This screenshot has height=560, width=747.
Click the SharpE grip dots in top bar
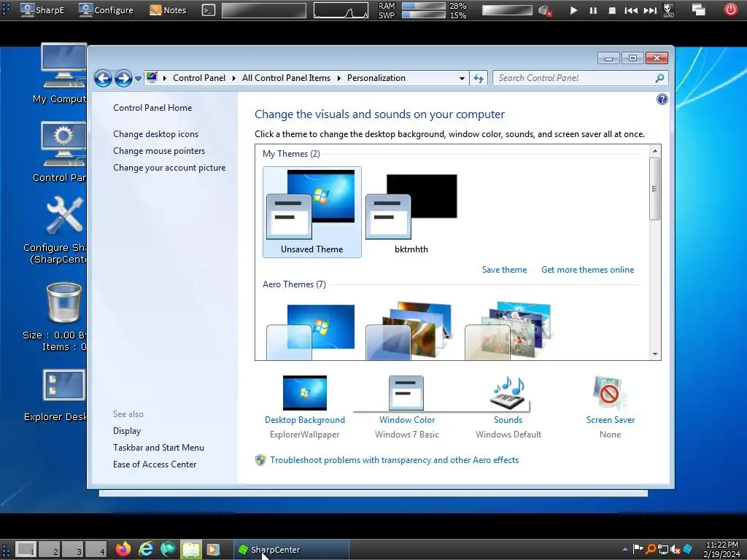pyautogui.click(x=6, y=10)
